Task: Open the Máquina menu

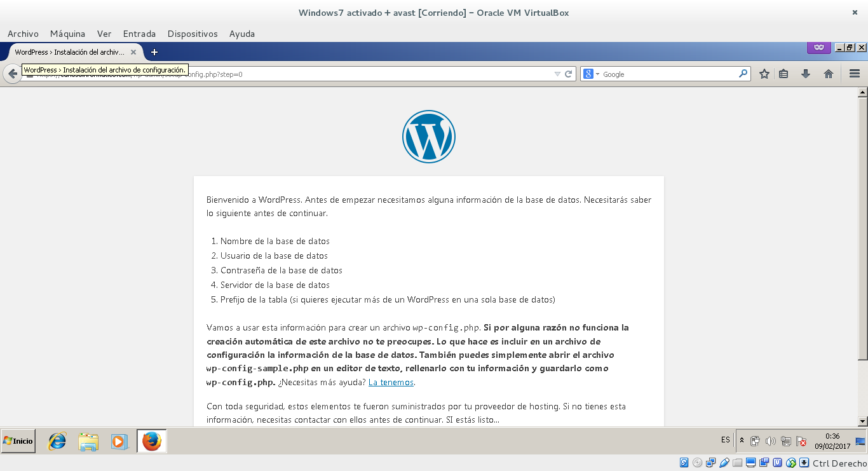Action: click(x=67, y=34)
